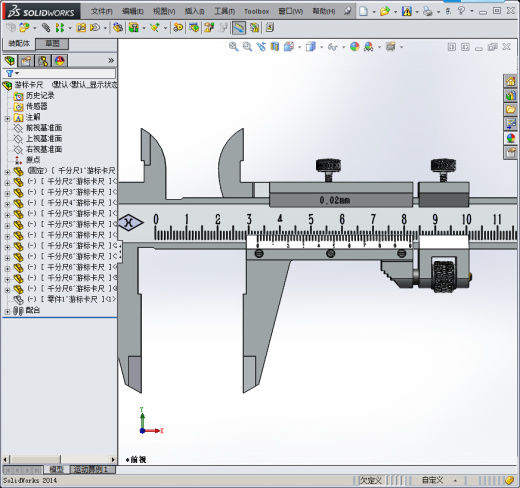The height and width of the screenshot is (488, 520).
Task: Switch to the ConfigurationManager tab icon
Action: (43, 61)
